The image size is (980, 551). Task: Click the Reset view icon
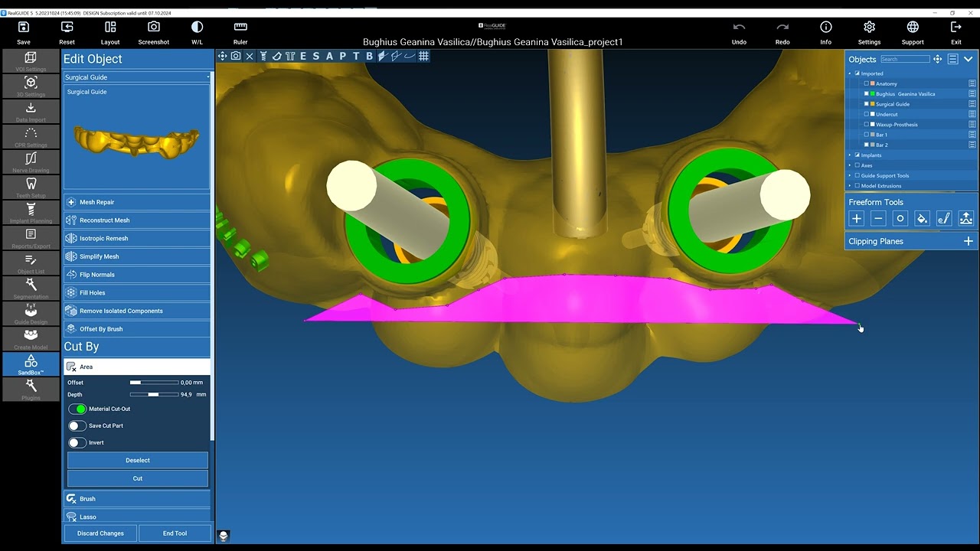click(x=67, y=28)
